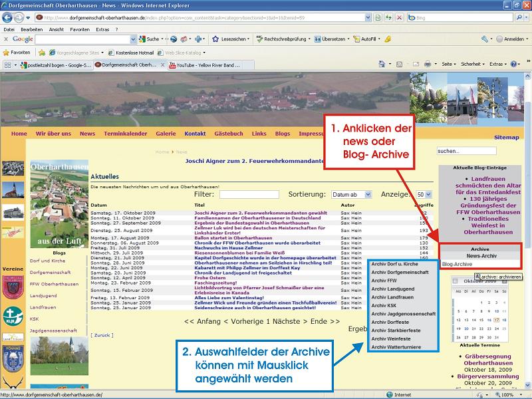Open the Favoriten menu in menu bar

pyautogui.click(x=80, y=29)
